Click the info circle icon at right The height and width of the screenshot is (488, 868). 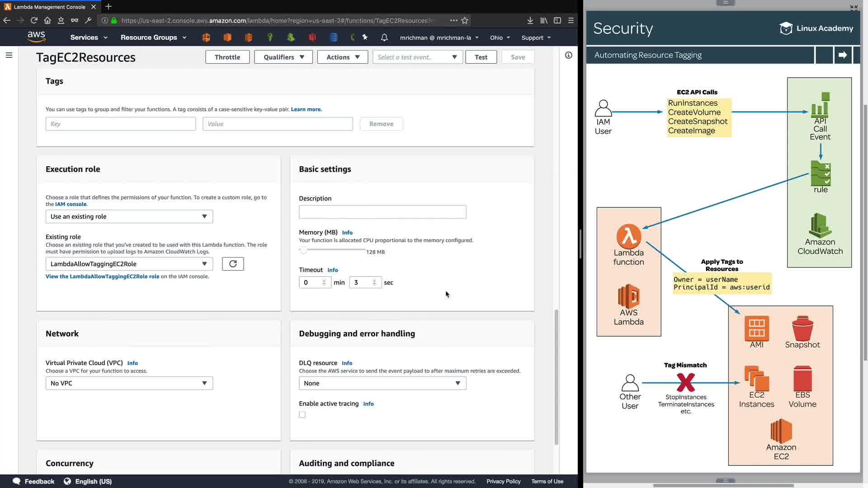(569, 55)
